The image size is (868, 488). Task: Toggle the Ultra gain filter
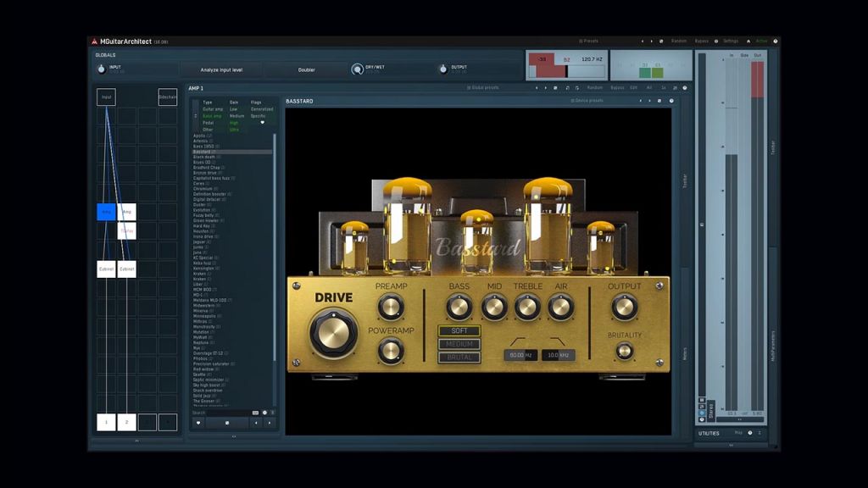click(234, 130)
